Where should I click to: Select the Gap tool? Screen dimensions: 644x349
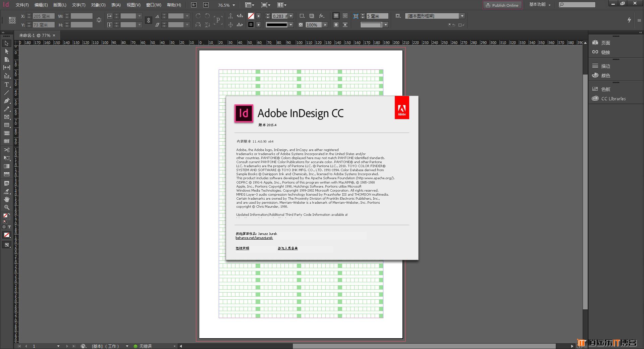point(6,67)
